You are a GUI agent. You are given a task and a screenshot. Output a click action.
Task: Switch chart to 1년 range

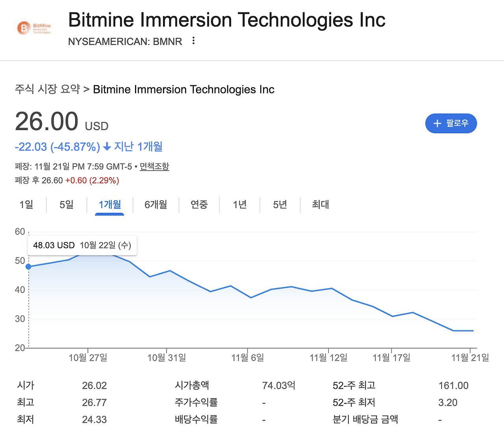pyautogui.click(x=240, y=205)
